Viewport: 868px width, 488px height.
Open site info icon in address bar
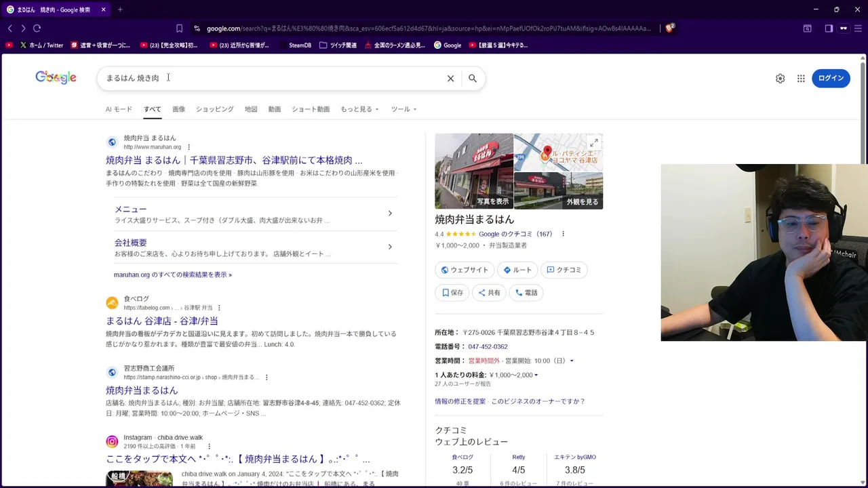(197, 28)
